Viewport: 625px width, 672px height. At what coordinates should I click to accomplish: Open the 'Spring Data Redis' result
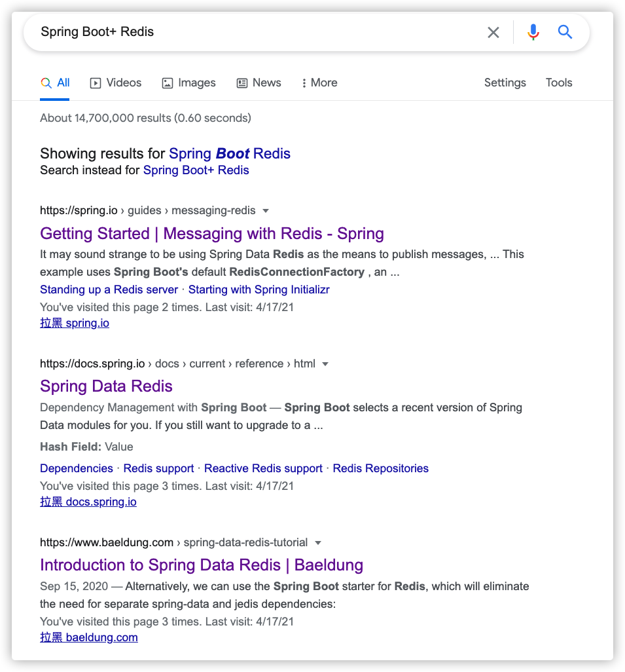[106, 386]
